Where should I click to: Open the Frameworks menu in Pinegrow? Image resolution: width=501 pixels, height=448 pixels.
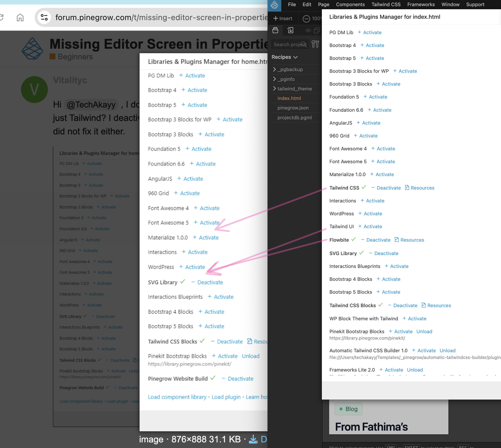click(x=421, y=4)
